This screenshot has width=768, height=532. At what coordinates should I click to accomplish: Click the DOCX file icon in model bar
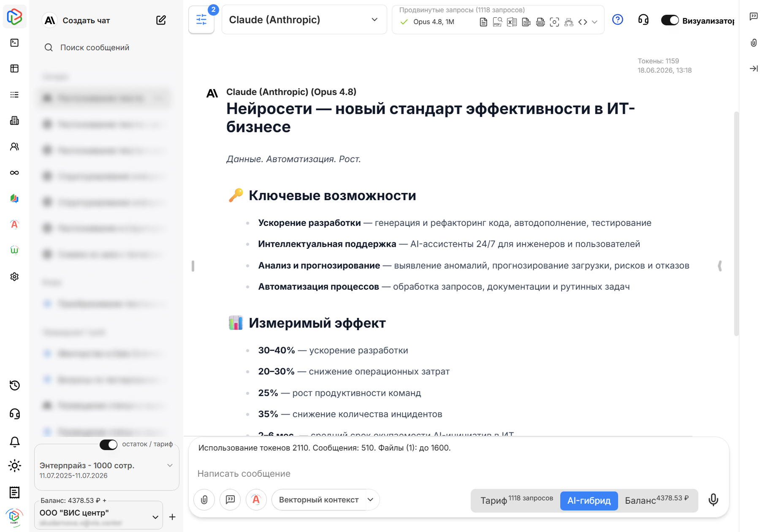click(x=540, y=22)
